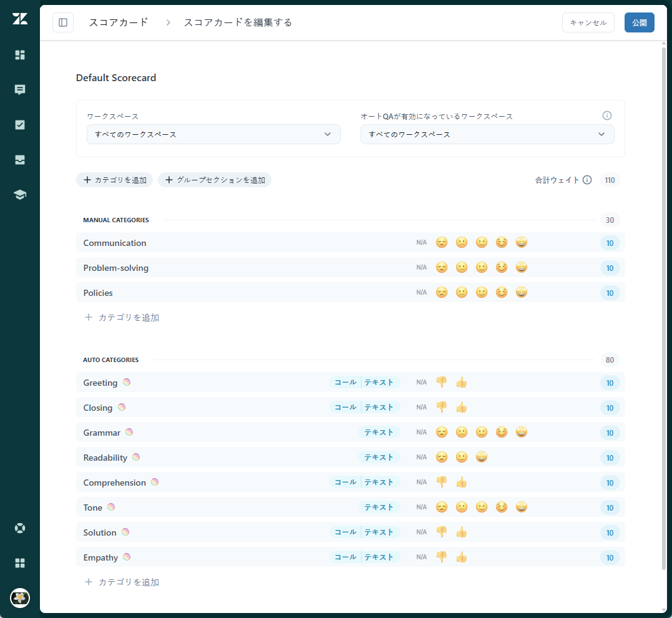Click the Auto Categories total weight 80

610,360
